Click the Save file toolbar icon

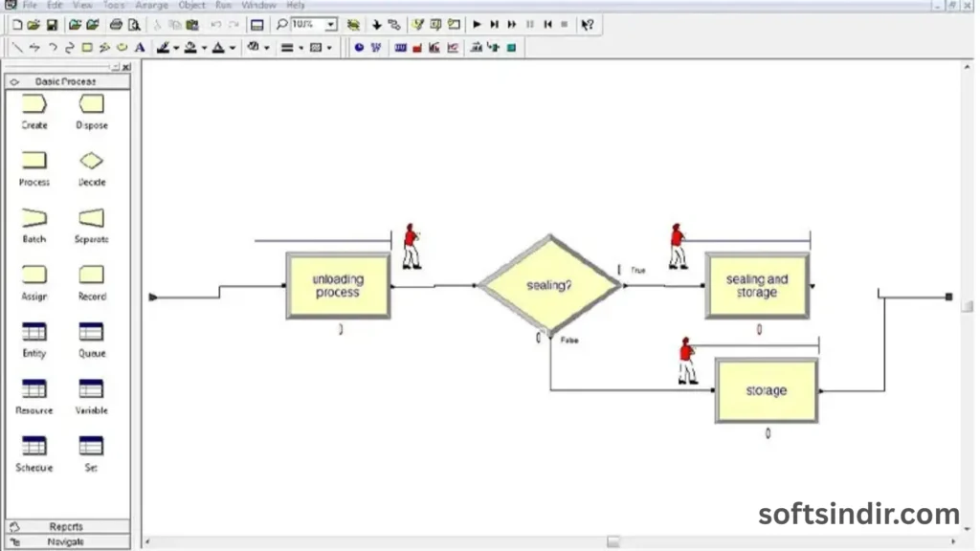point(52,24)
